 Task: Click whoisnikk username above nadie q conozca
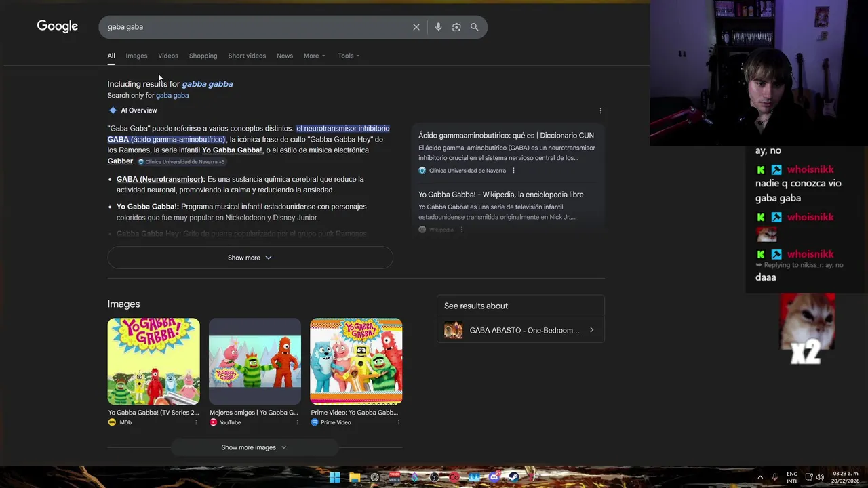810,169
